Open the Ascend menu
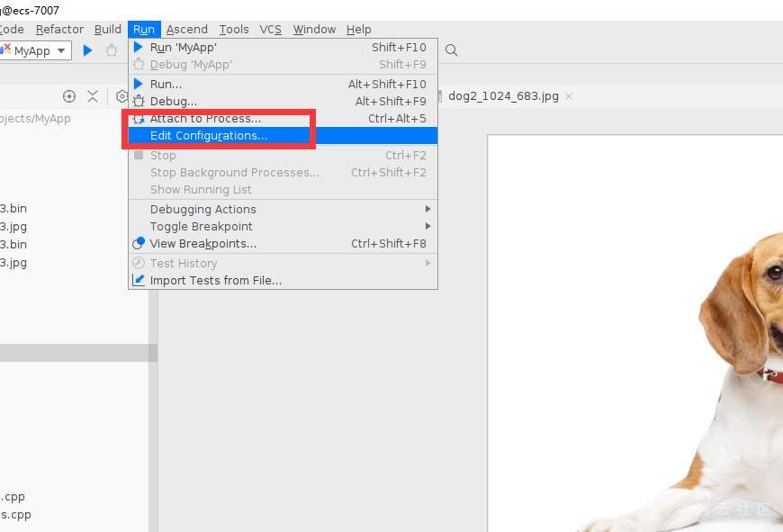The height and width of the screenshot is (532, 783). (x=187, y=30)
